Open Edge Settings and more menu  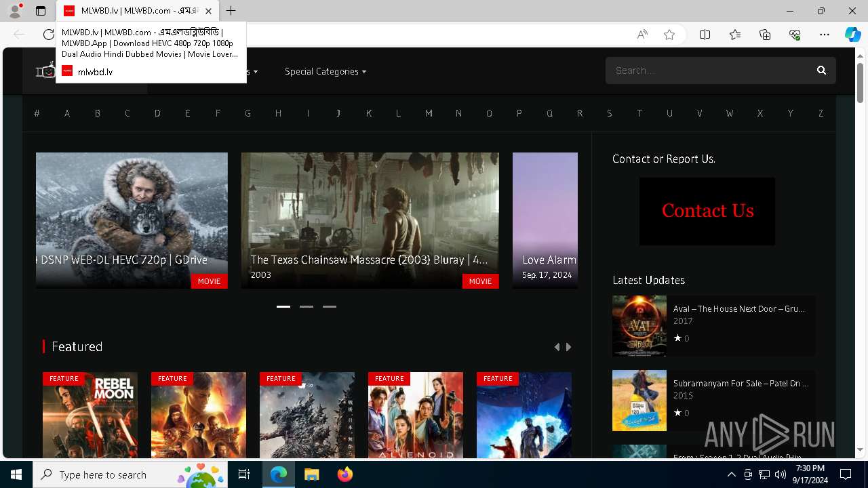click(825, 35)
